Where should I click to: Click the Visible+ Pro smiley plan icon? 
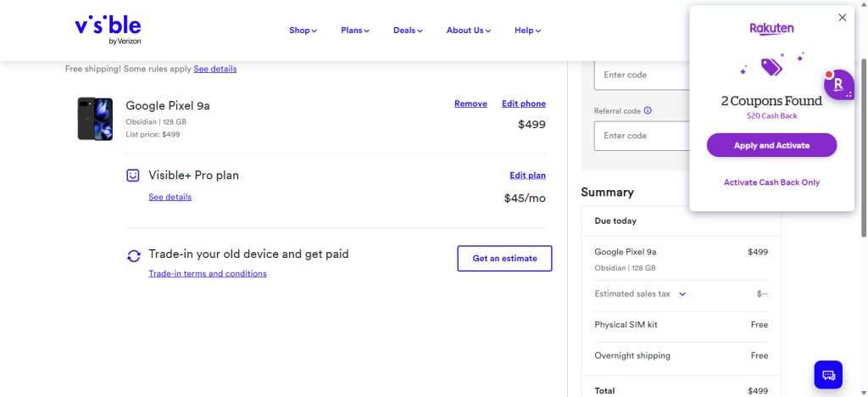[x=133, y=176]
